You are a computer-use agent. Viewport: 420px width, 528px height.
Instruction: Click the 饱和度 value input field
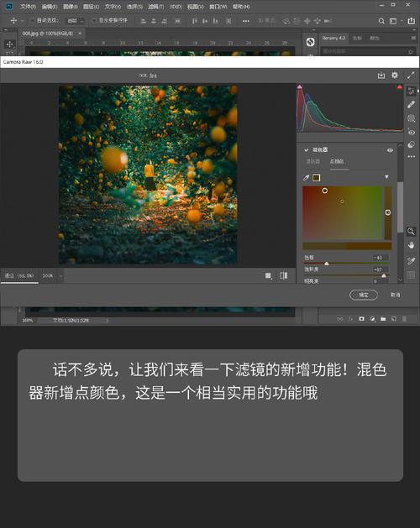pyautogui.click(x=381, y=269)
